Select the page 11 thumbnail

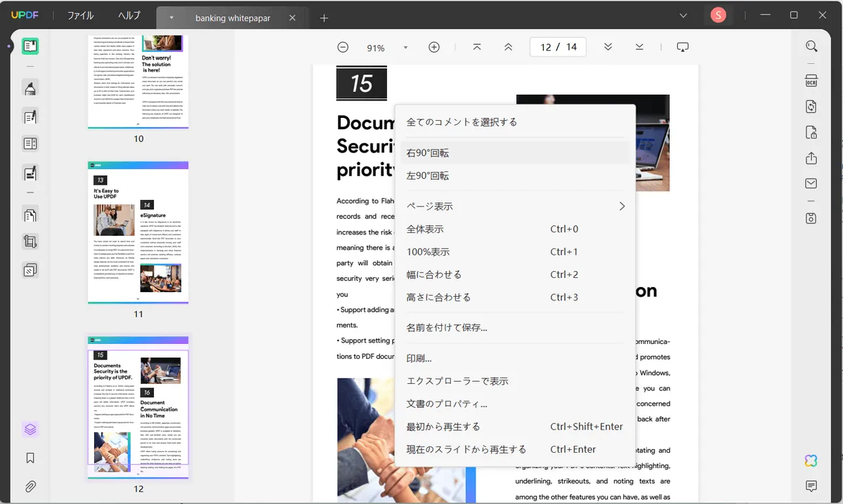click(x=138, y=232)
